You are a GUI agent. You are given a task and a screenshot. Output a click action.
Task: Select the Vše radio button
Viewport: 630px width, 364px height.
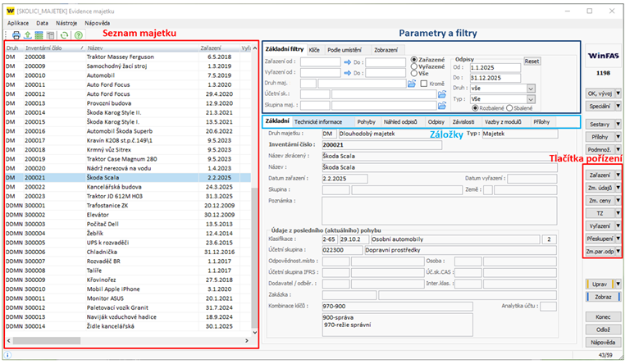[x=413, y=73]
